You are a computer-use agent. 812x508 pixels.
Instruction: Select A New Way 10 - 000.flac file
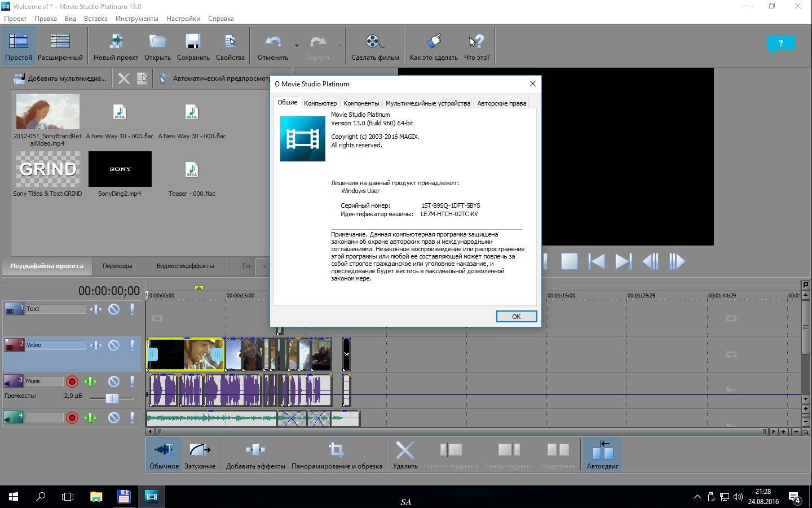[x=120, y=112]
